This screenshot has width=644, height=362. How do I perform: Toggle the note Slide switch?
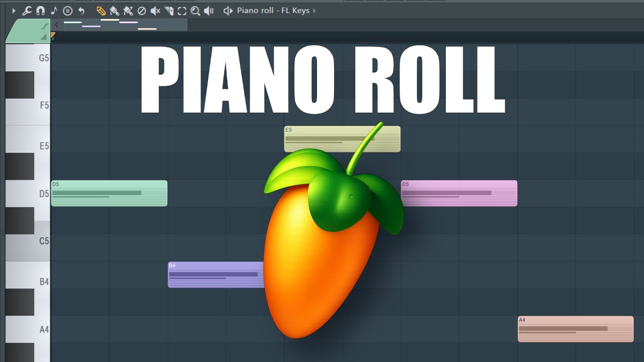pyautogui.click(x=44, y=26)
